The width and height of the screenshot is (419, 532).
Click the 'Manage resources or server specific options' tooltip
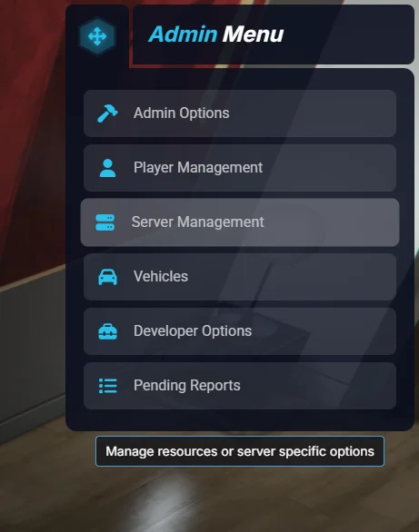[240, 451]
